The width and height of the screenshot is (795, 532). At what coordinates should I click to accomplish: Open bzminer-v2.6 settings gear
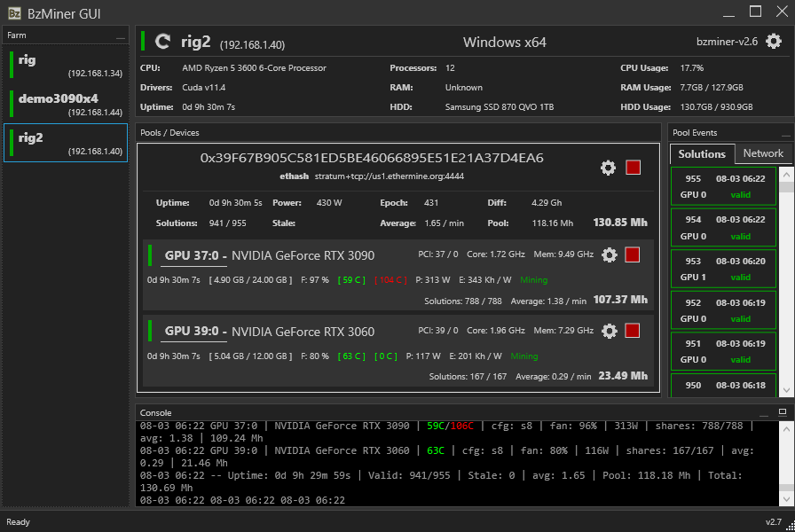click(x=774, y=41)
